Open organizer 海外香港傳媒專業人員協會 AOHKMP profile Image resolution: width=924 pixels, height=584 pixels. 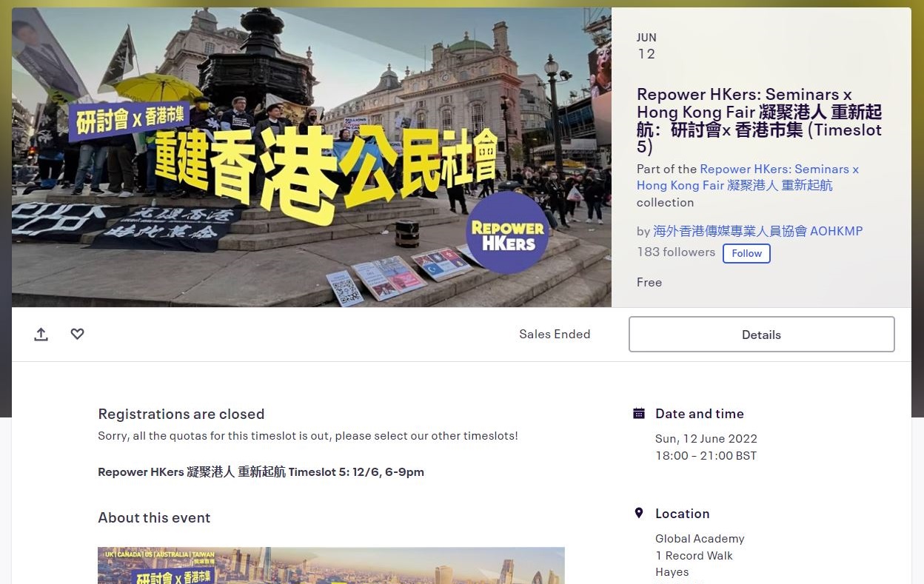pos(757,231)
